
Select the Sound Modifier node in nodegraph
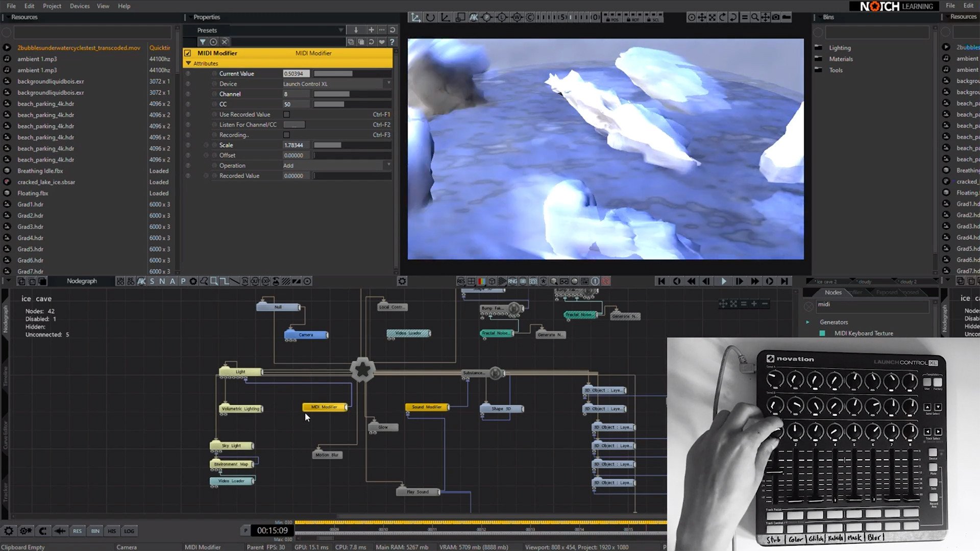pyautogui.click(x=427, y=407)
